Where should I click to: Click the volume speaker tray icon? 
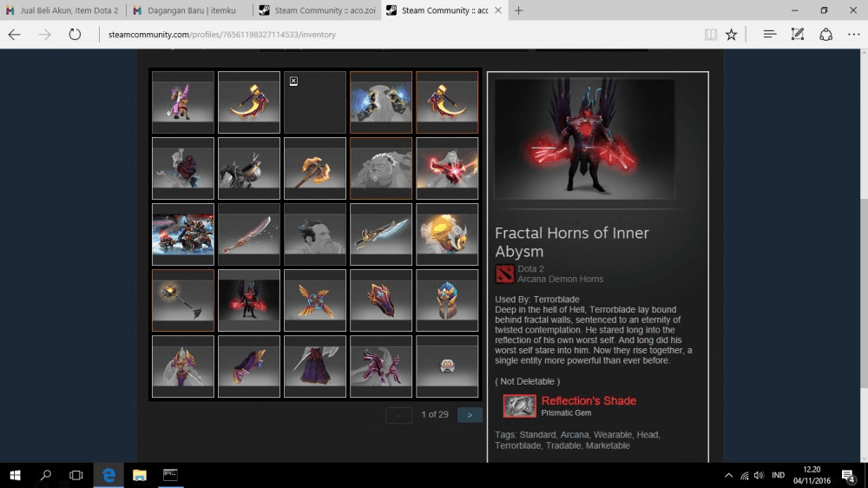[x=759, y=475]
